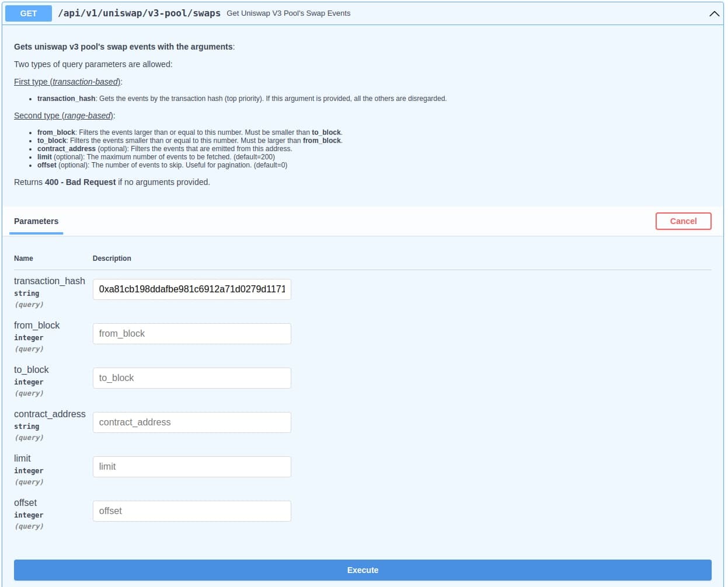Click the offset input field
Viewport: 728px width, 587px height.
click(x=191, y=511)
